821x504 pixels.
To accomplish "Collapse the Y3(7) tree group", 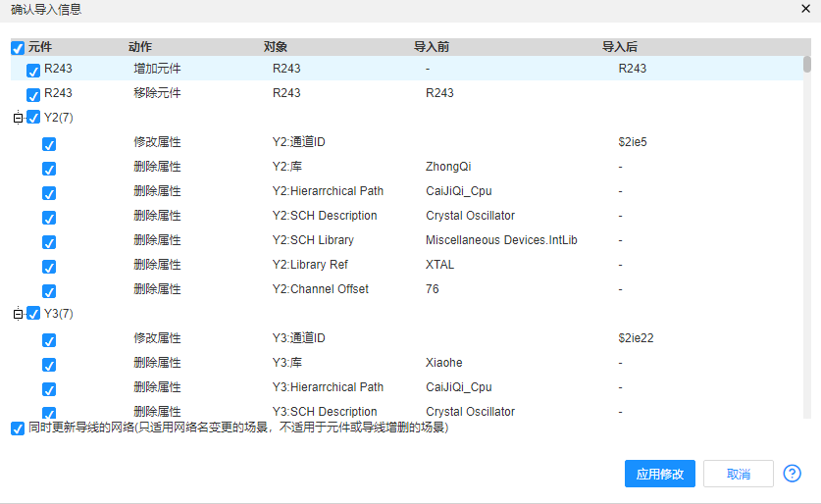I will point(17,315).
